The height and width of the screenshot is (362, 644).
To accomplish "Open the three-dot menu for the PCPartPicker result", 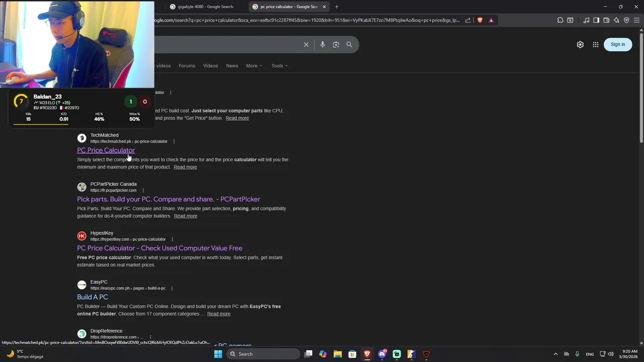I will (143, 191).
